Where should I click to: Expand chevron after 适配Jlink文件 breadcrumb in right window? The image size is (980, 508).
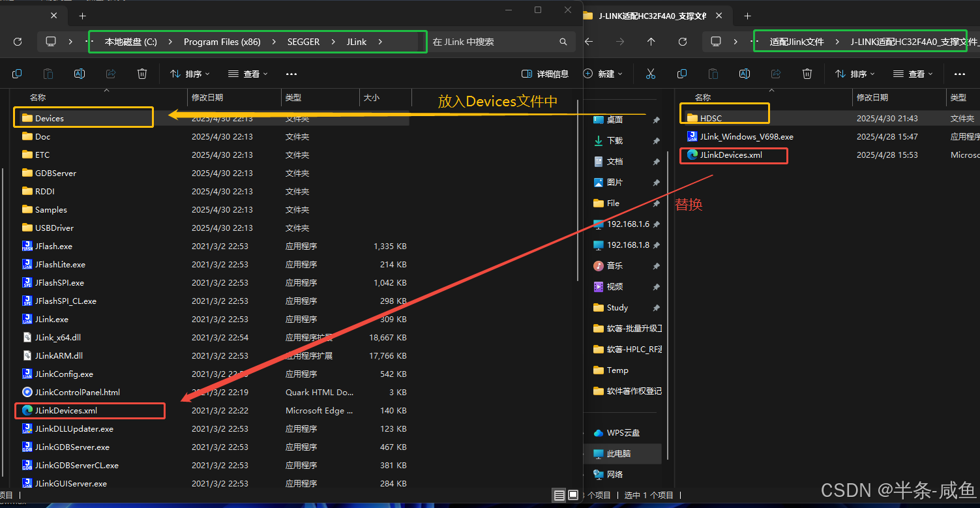coord(837,42)
